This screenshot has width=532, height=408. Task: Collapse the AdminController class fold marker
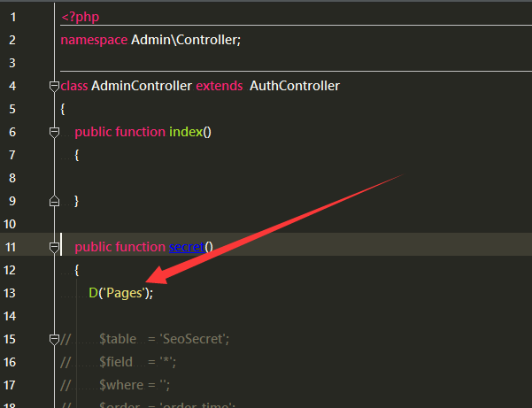(x=54, y=86)
